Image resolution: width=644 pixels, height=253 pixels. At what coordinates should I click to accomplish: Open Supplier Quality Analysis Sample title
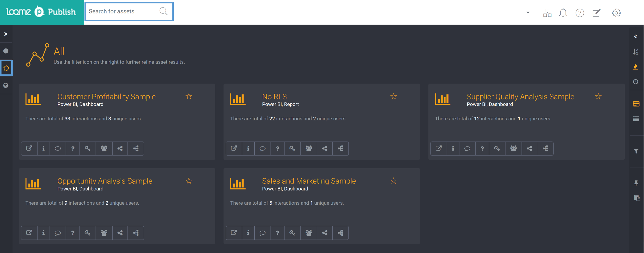(x=520, y=96)
